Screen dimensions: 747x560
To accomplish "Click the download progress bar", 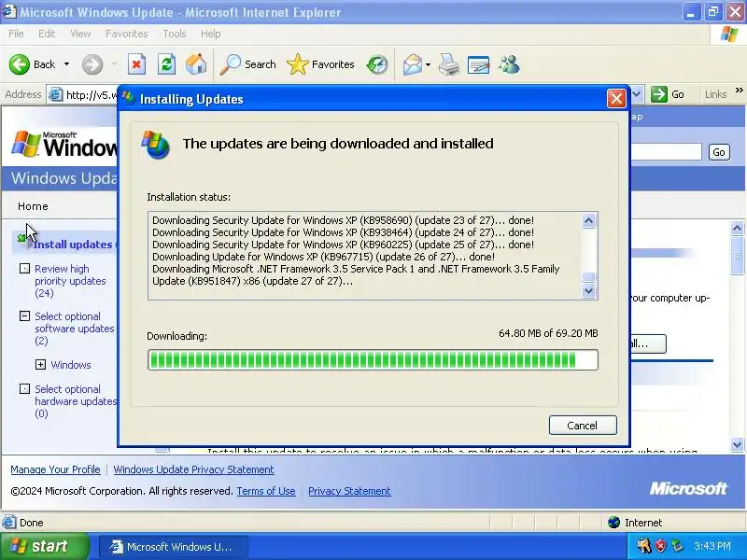I will (x=373, y=360).
